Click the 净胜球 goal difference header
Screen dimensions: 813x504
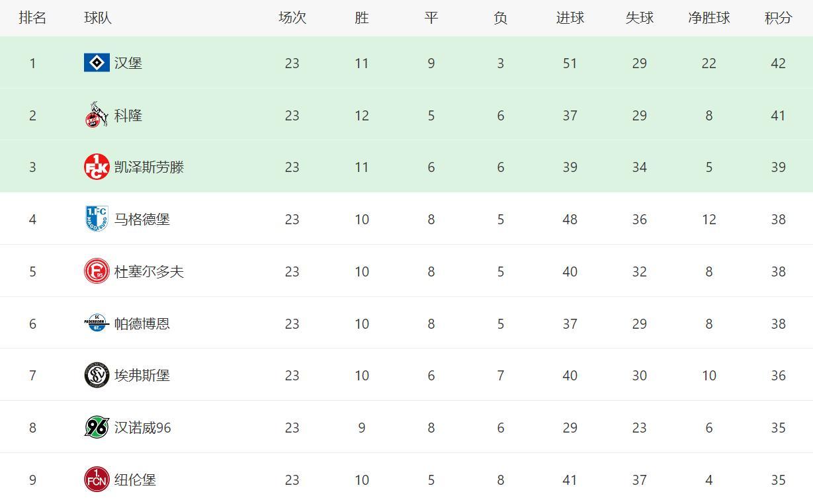click(x=708, y=18)
